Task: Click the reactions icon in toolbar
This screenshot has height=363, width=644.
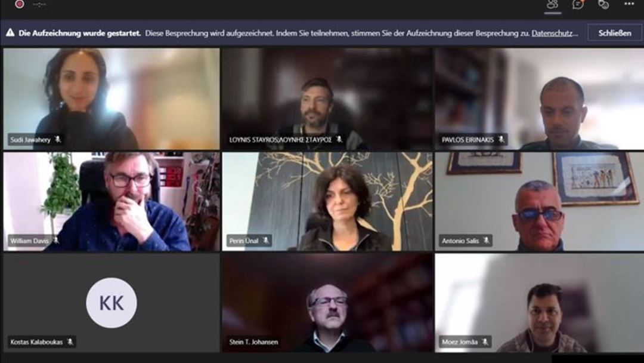Action: (603, 5)
